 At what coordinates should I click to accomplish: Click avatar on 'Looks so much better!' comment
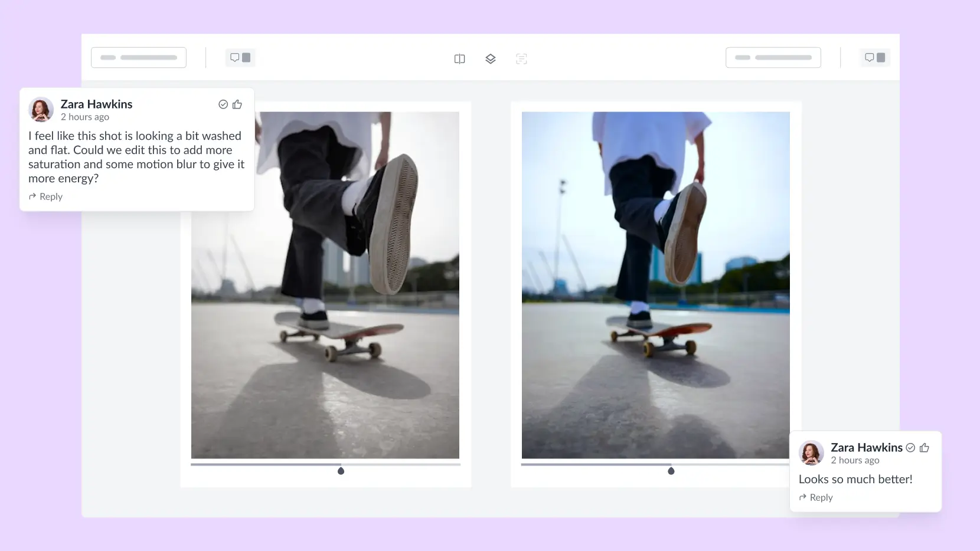pyautogui.click(x=811, y=453)
